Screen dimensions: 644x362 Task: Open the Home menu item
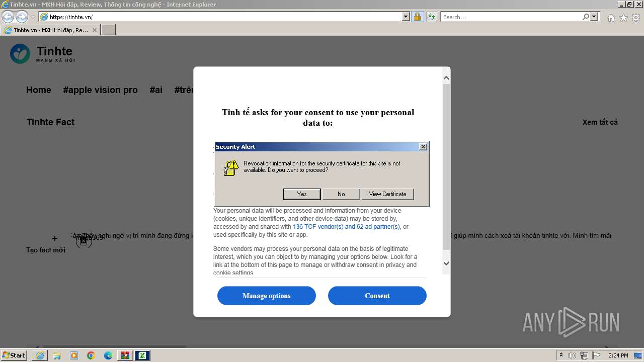click(x=39, y=90)
